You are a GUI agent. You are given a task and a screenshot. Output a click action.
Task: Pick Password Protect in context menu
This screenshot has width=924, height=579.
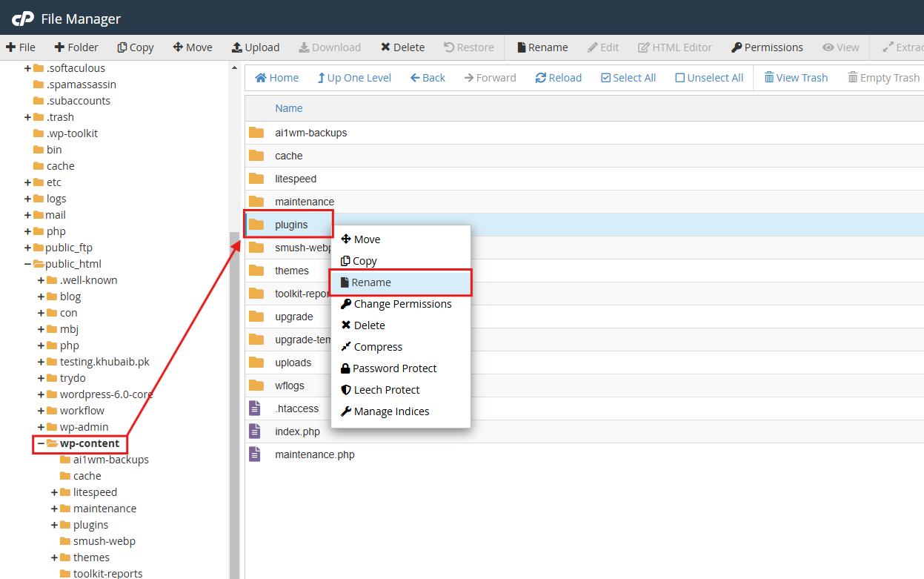coord(394,368)
